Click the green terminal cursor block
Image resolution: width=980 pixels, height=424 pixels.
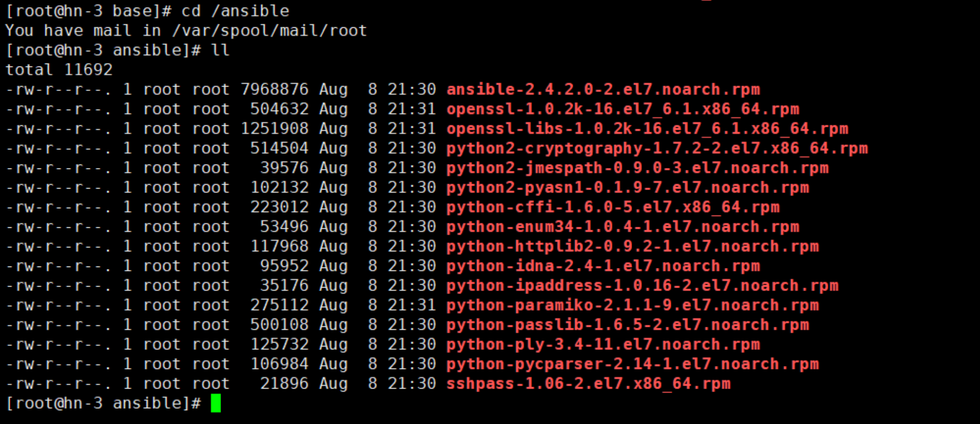pyautogui.click(x=216, y=403)
